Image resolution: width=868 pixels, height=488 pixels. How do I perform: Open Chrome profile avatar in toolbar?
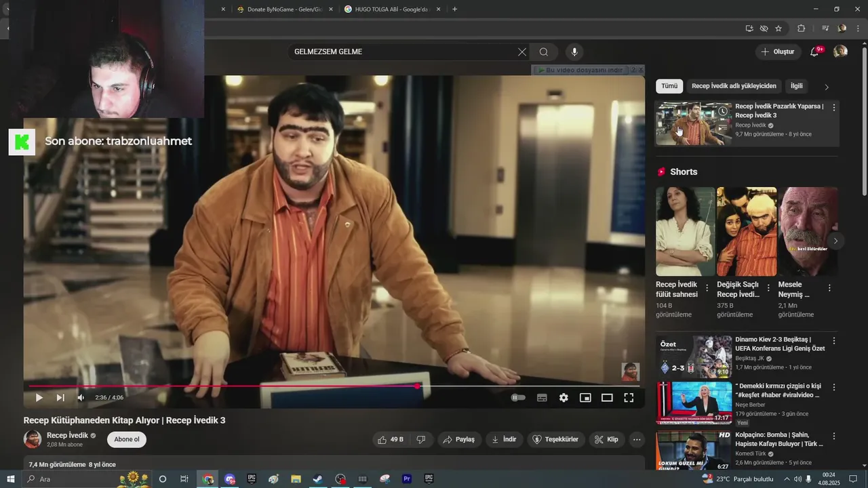pos(842,28)
